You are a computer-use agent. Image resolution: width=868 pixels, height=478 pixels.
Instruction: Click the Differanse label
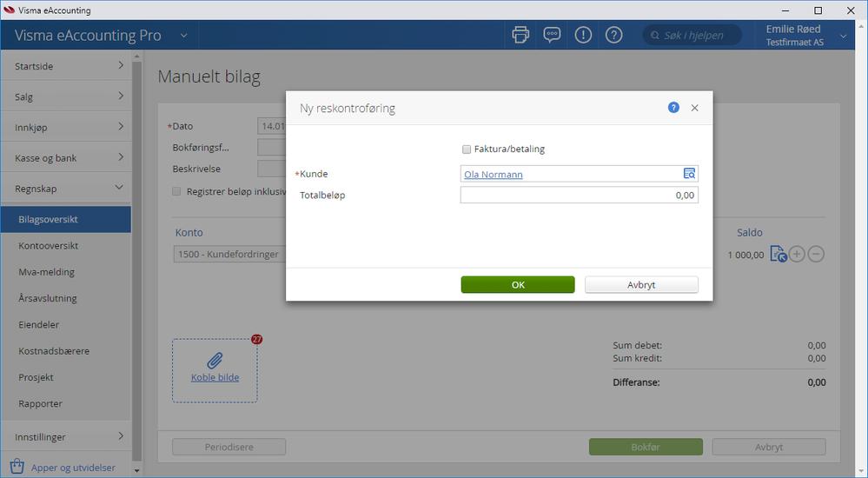pos(636,382)
